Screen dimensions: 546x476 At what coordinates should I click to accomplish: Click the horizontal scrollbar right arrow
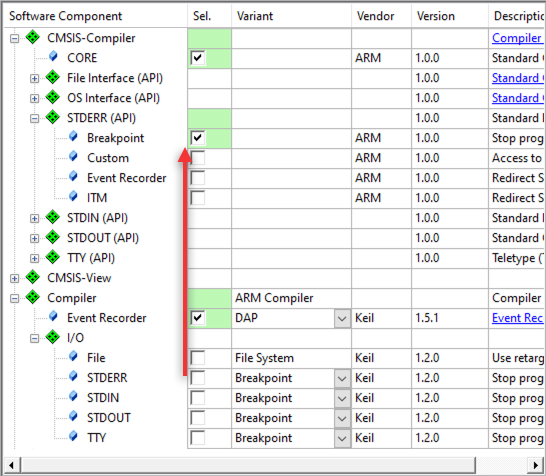(x=536, y=465)
